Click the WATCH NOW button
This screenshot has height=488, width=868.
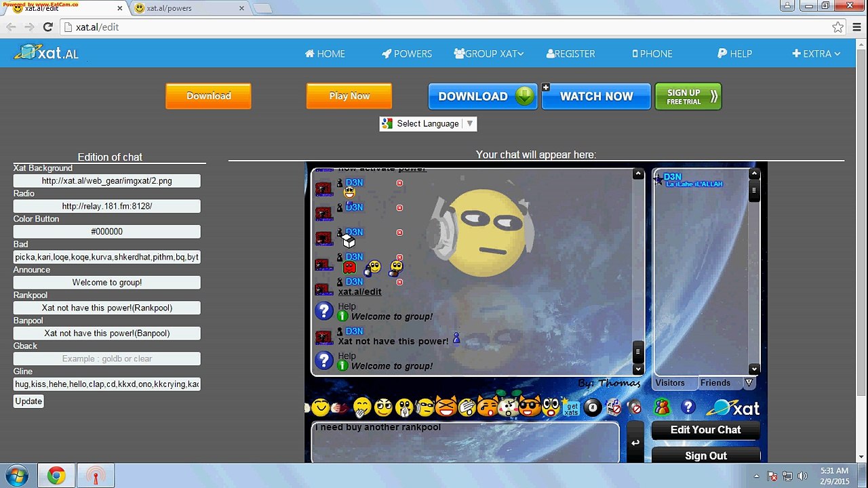596,96
